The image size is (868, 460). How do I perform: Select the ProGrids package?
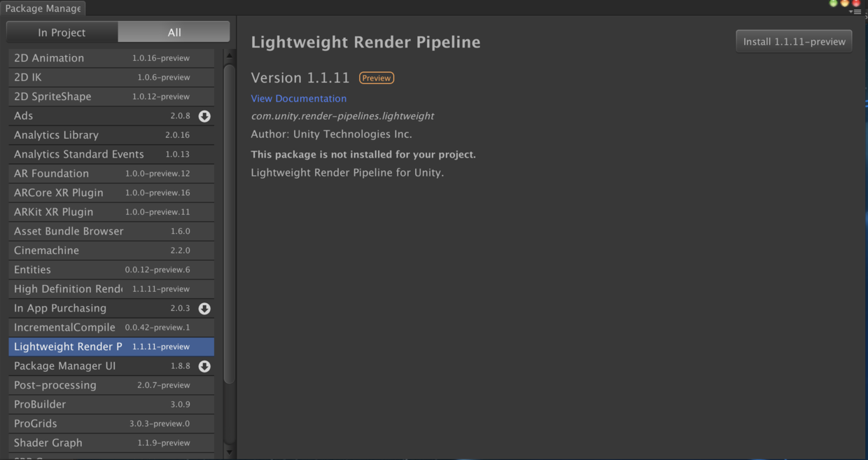[111, 424]
